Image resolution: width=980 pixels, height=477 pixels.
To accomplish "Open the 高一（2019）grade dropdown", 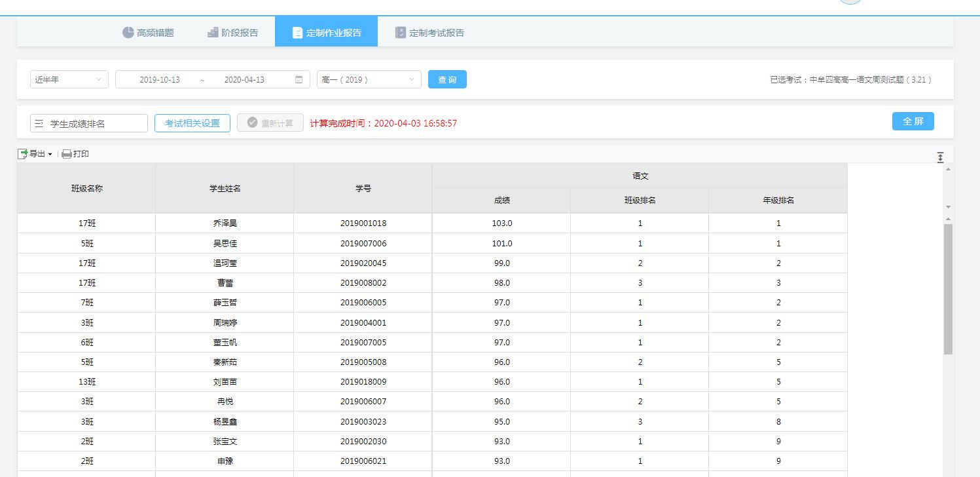I will 369,80.
